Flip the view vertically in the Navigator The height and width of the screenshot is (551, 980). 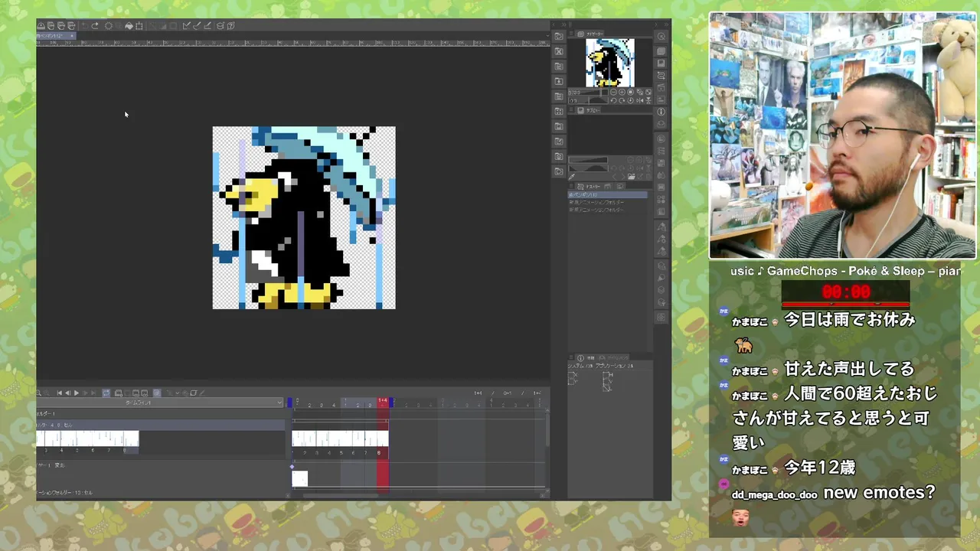pos(648,101)
